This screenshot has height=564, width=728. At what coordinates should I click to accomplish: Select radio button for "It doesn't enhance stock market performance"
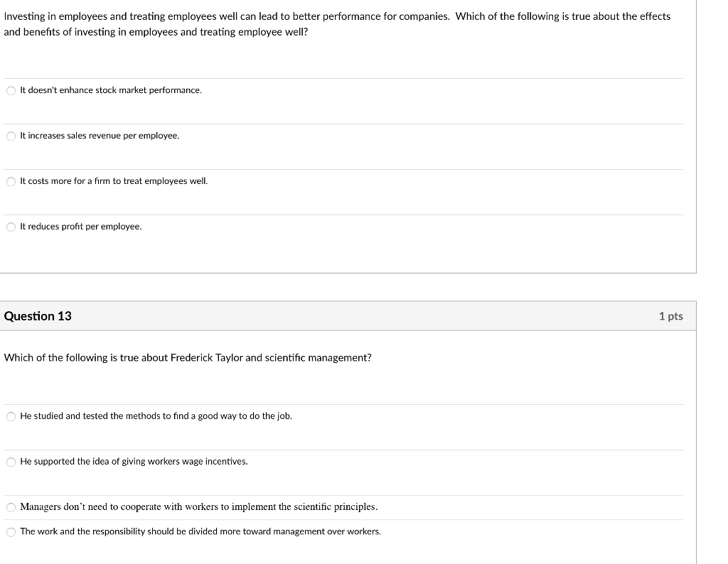point(11,90)
